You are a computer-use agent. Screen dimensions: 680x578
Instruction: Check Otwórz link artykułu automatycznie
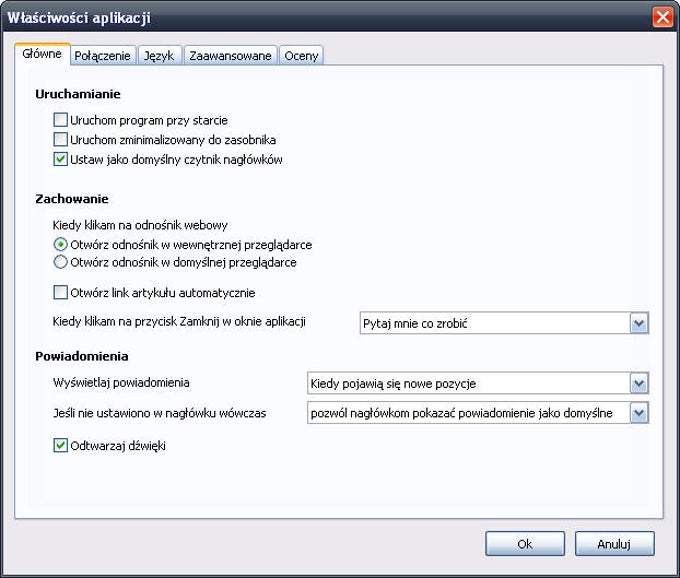[x=60, y=292]
